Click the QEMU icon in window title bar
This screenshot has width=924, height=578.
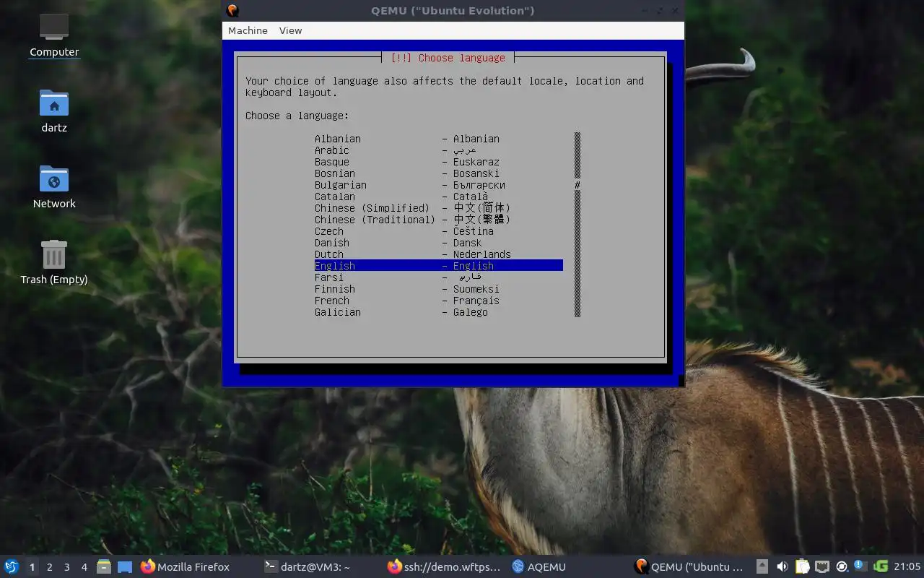[x=232, y=11]
